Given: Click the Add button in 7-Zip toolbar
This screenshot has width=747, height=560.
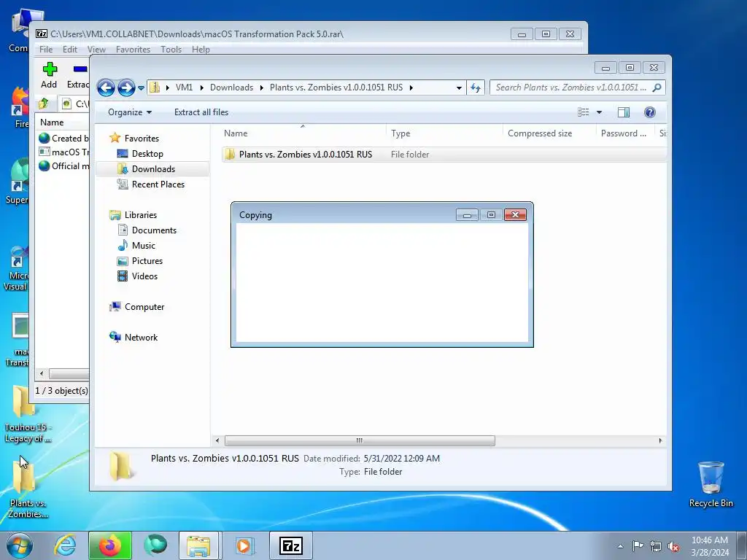Looking at the screenshot, I should tap(49, 75).
